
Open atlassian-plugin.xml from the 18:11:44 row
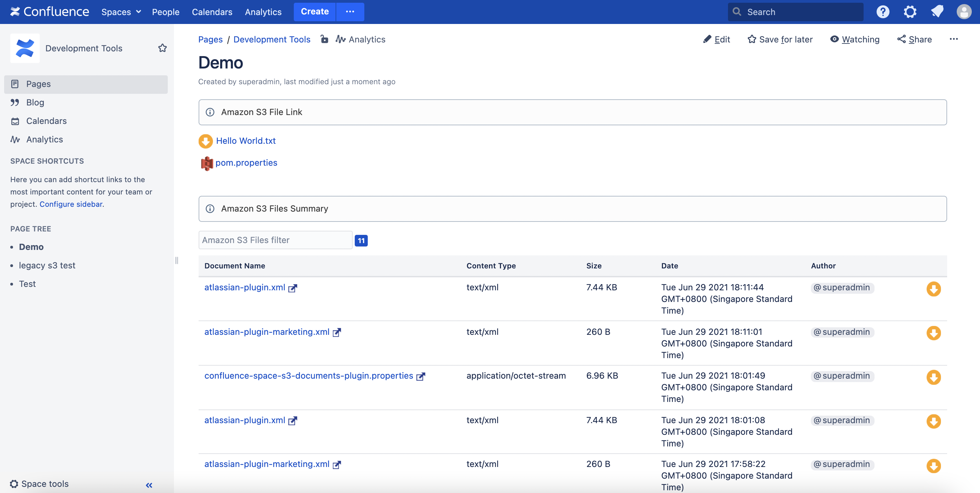coord(244,288)
